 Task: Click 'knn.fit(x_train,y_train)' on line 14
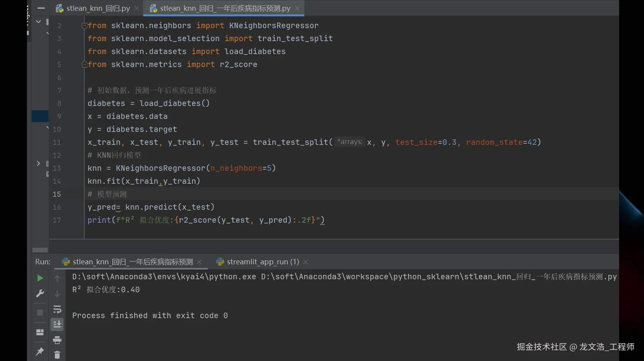click(x=144, y=181)
